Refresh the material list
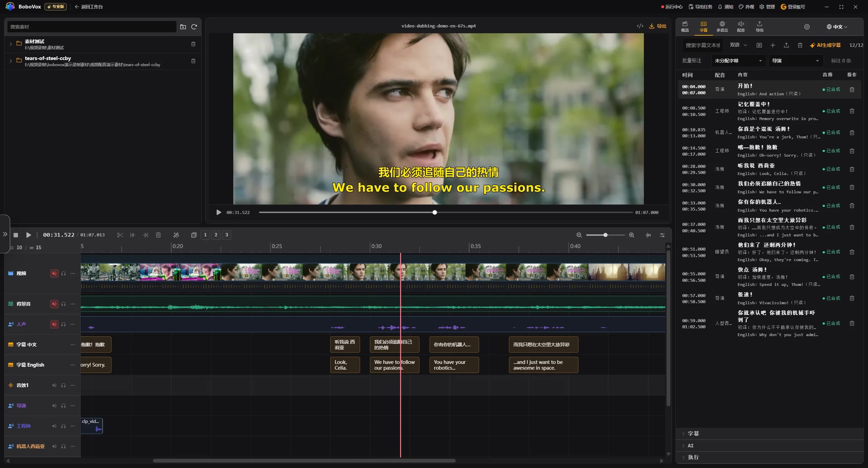Image resolution: width=868 pixels, height=468 pixels. click(x=194, y=27)
